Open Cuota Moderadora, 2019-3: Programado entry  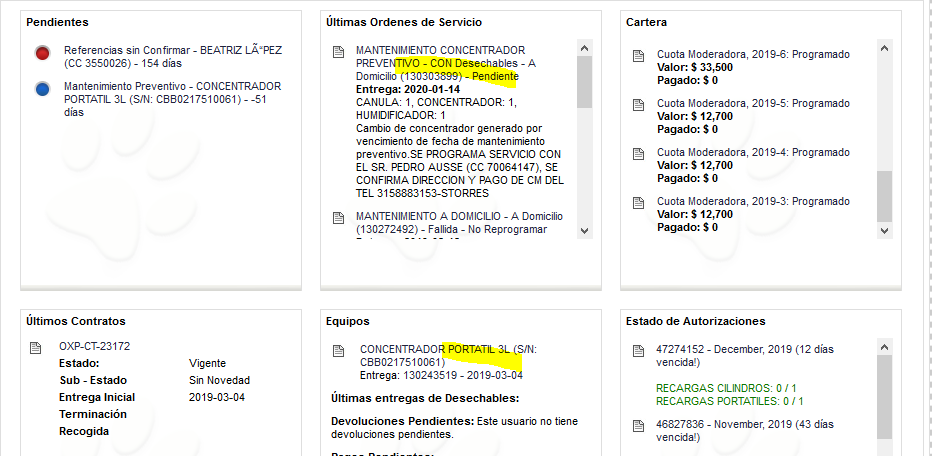pyautogui.click(x=753, y=201)
